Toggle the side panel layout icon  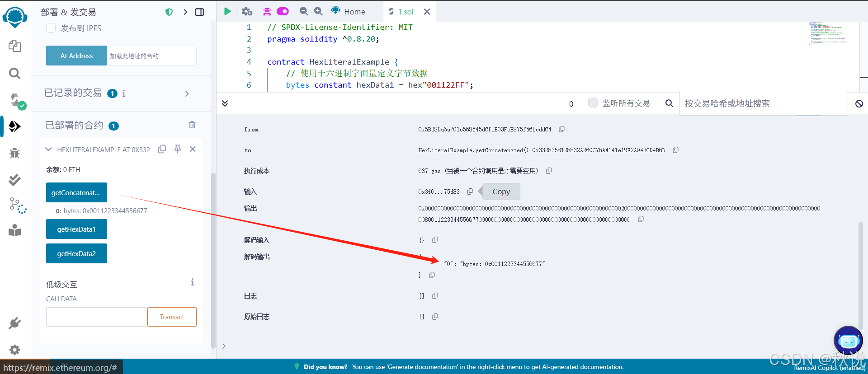[199, 12]
